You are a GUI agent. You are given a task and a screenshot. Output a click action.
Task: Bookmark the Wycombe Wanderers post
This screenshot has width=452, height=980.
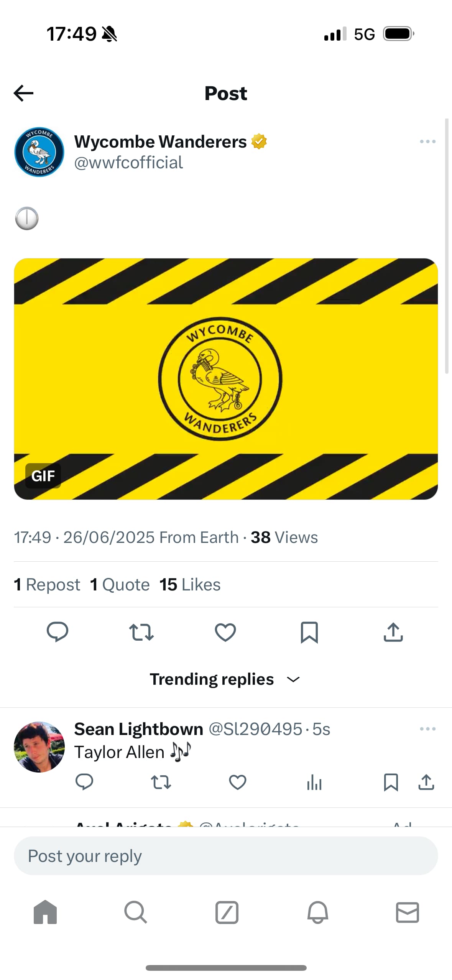[x=309, y=631]
